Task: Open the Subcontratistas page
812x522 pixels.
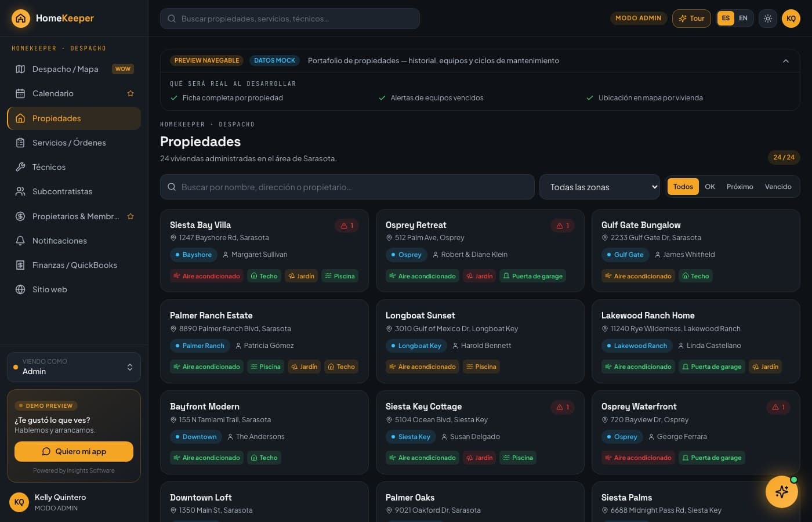Action: pos(74,191)
